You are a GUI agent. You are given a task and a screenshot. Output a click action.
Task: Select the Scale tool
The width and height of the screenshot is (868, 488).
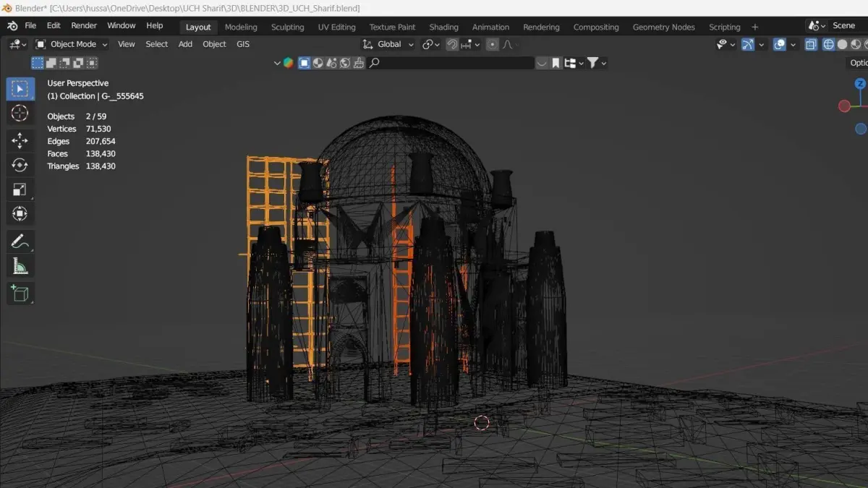click(20, 189)
